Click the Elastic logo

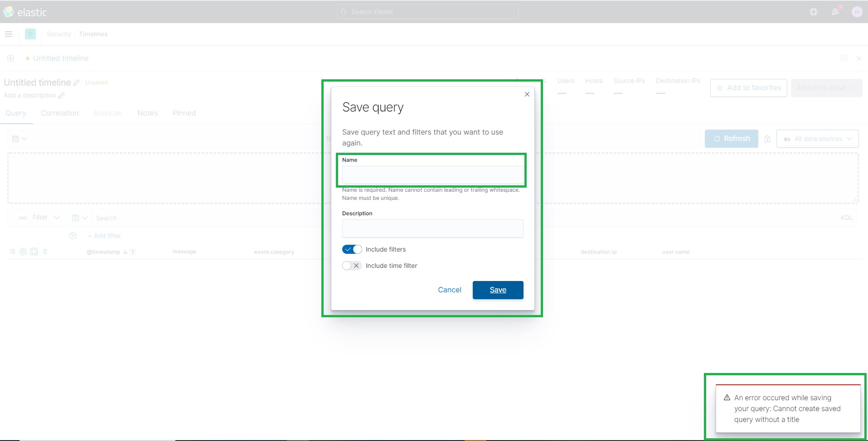coord(25,12)
